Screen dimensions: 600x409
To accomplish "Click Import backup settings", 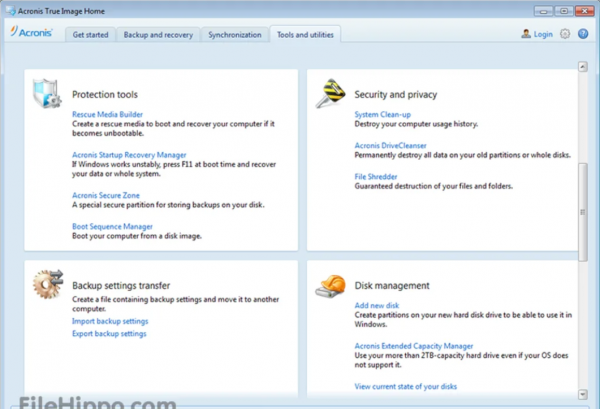I will pyautogui.click(x=110, y=321).
